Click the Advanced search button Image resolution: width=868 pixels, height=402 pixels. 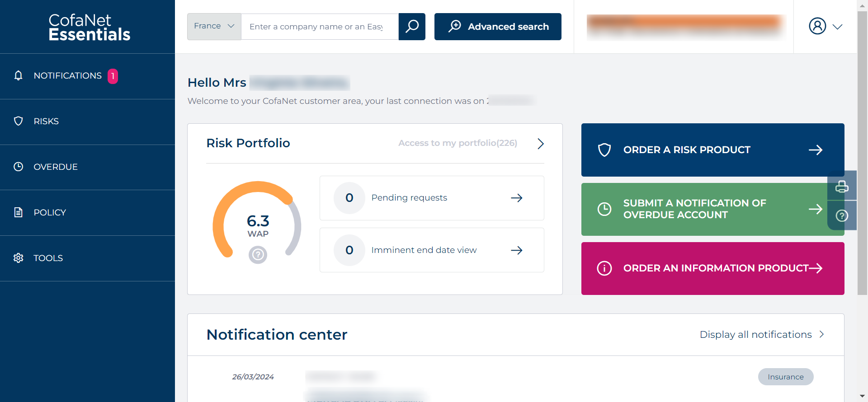coord(498,27)
